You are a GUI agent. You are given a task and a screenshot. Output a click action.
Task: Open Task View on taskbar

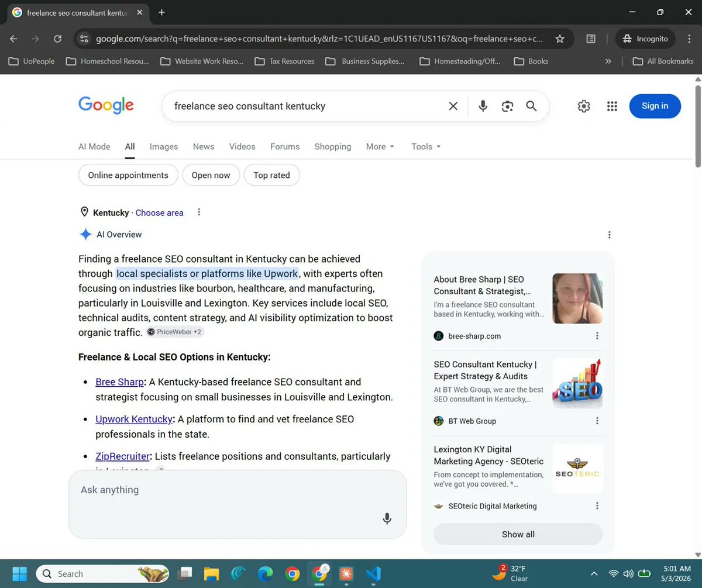[x=185, y=574]
